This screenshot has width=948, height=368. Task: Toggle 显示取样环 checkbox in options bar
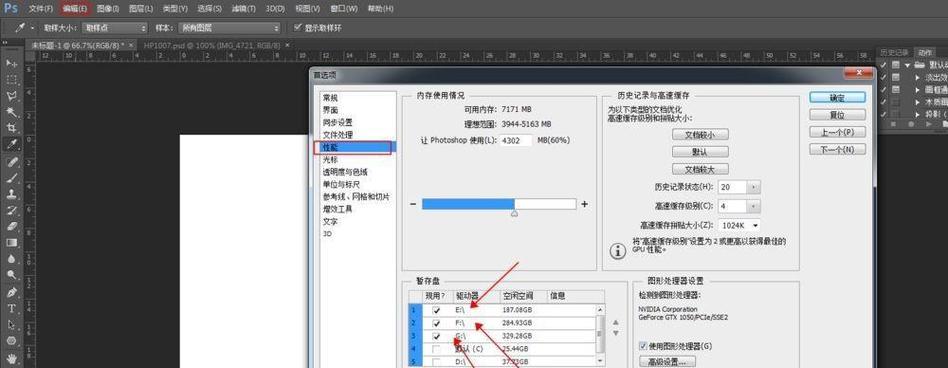point(297,28)
